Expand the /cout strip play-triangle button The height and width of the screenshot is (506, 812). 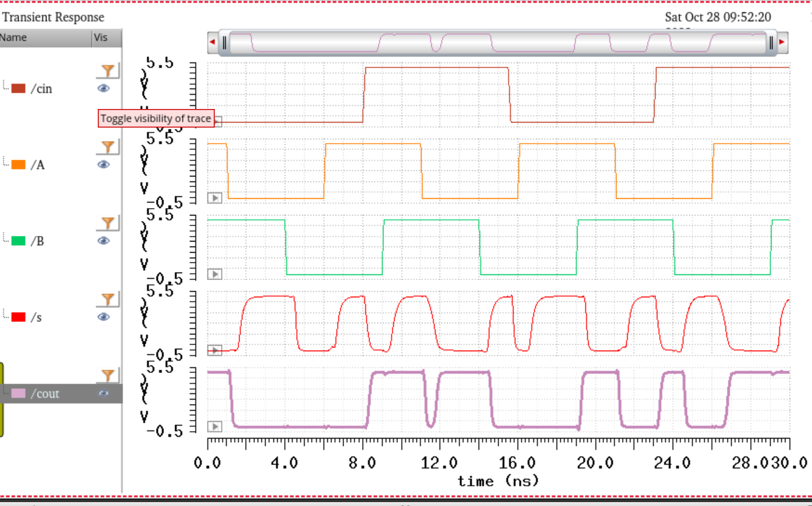coord(215,427)
